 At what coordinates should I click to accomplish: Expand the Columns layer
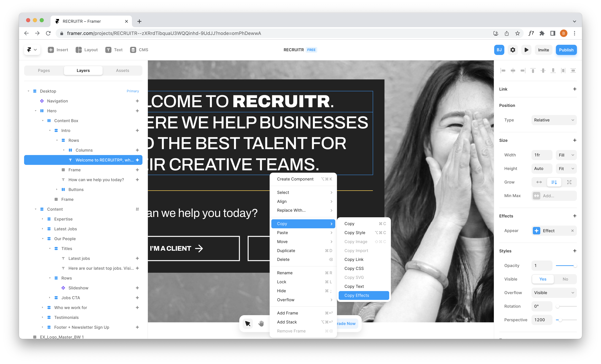coord(64,150)
